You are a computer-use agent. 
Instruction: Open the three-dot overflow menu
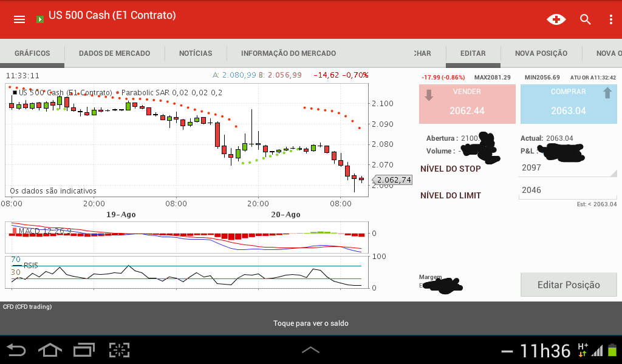[611, 19]
